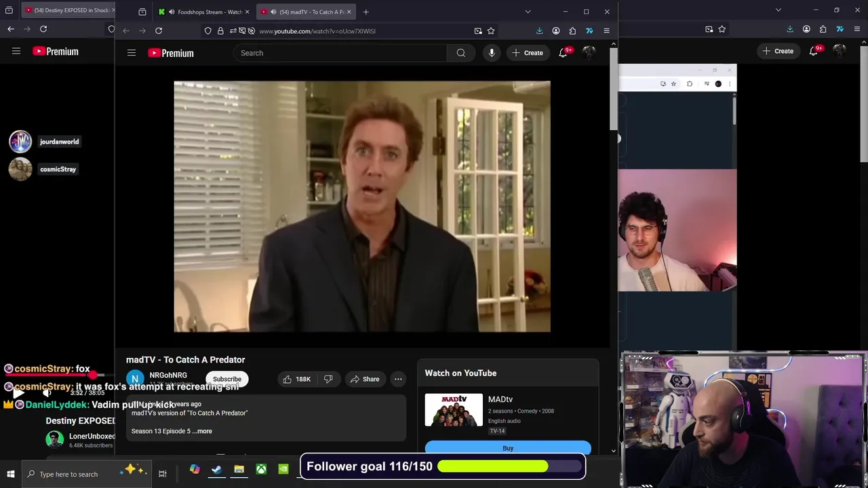The height and width of the screenshot is (488, 868).
Task: Open Windows Start menu
Action: coord(11,474)
